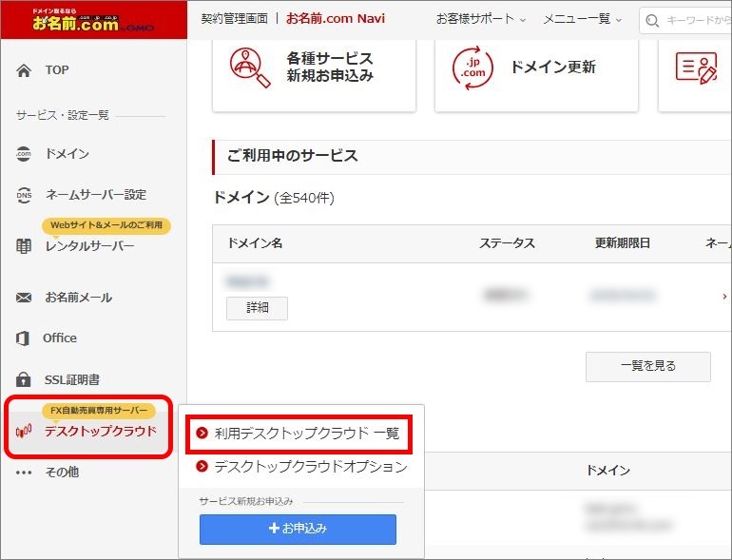Viewport: 732px width, 560px height.
Task: Click the search magnifier icon
Action: click(652, 21)
